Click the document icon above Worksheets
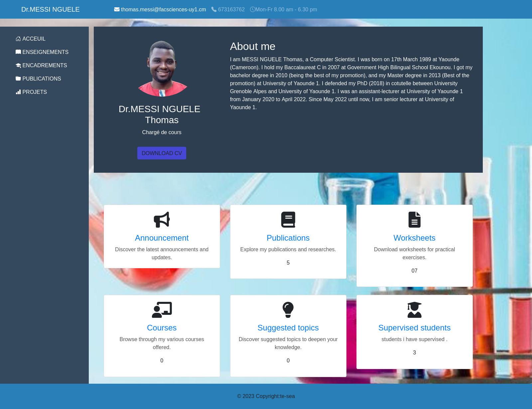 tap(414, 220)
